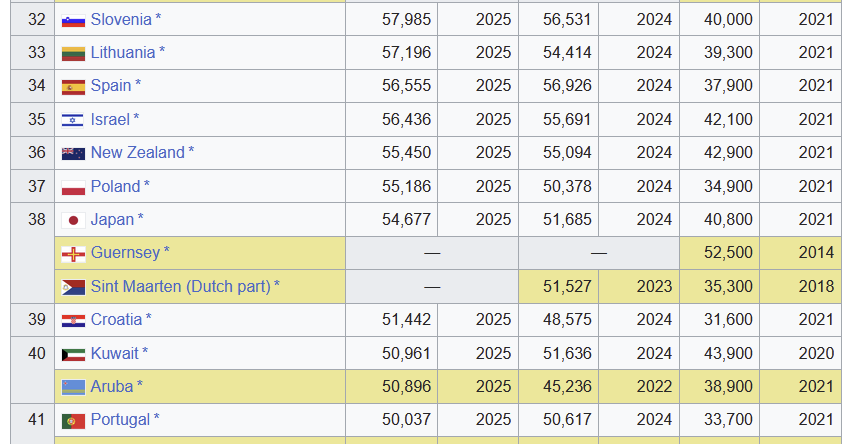Viewport: 850px width, 444px height.
Task: Open the Portugal country link
Action: point(120,420)
